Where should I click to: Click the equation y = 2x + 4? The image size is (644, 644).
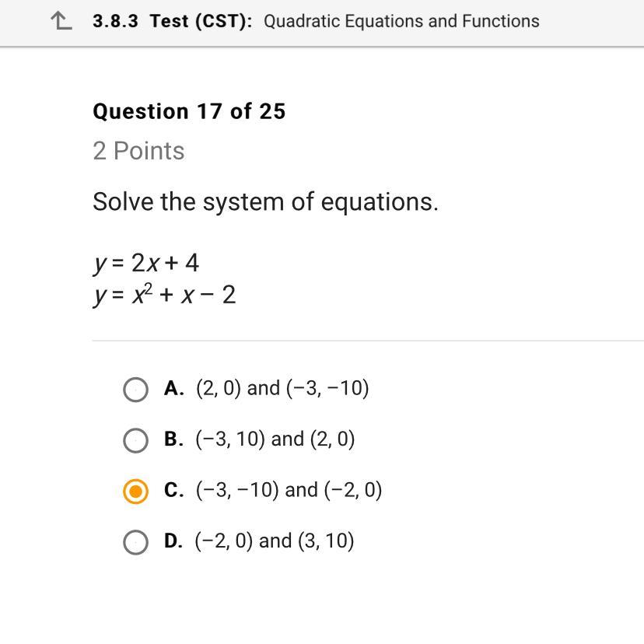tap(146, 264)
